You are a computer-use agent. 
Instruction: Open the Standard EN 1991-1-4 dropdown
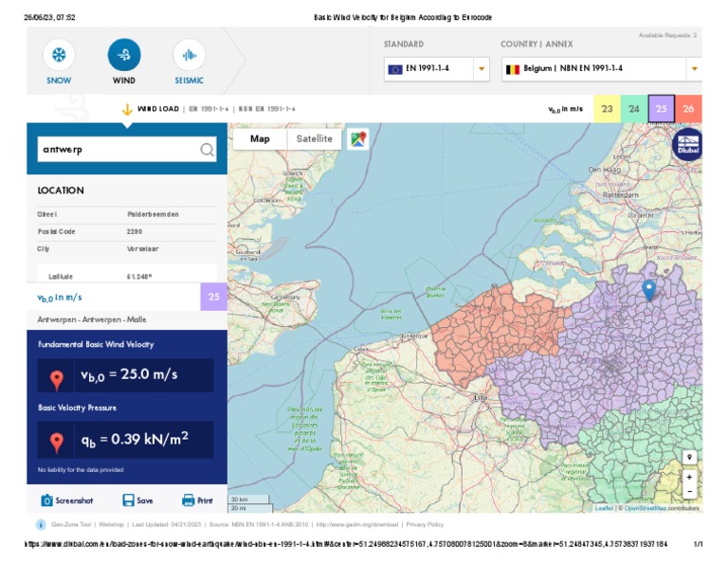coord(481,69)
